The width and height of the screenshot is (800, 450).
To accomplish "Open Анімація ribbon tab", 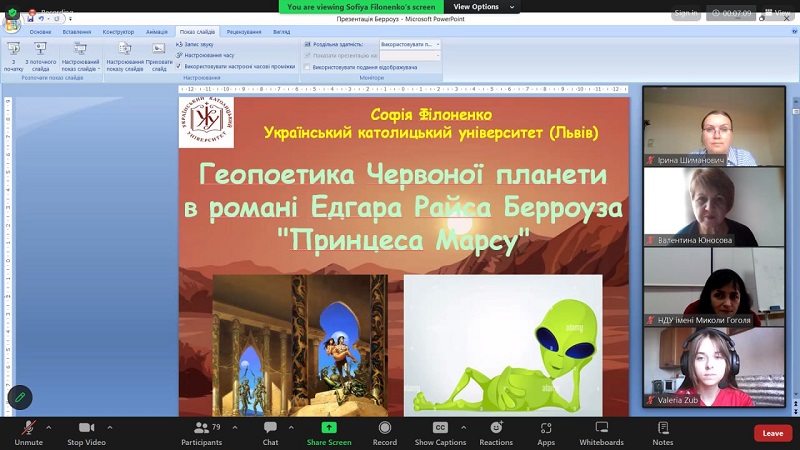I will tap(157, 32).
